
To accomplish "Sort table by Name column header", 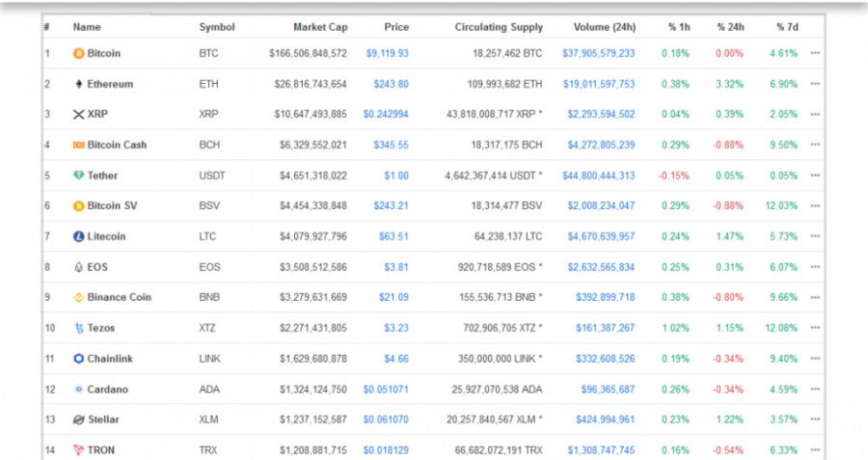I will tap(87, 27).
